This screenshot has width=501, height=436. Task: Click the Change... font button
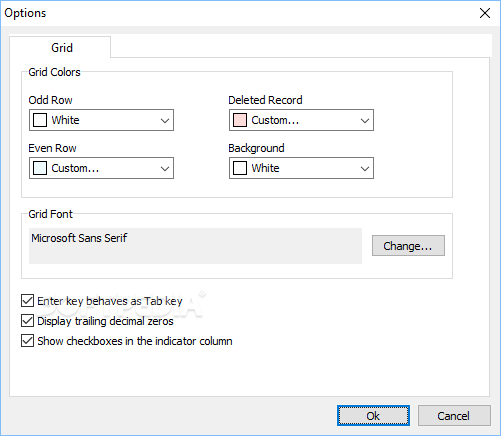pos(408,246)
